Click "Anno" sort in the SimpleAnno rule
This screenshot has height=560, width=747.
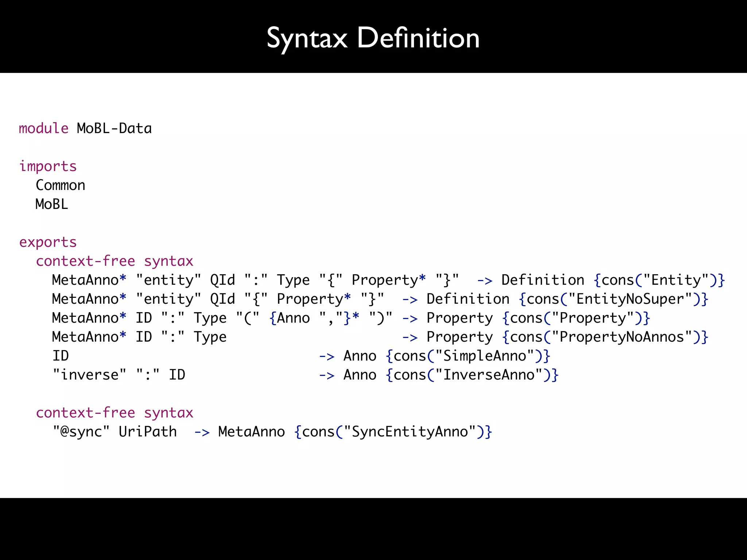point(360,356)
